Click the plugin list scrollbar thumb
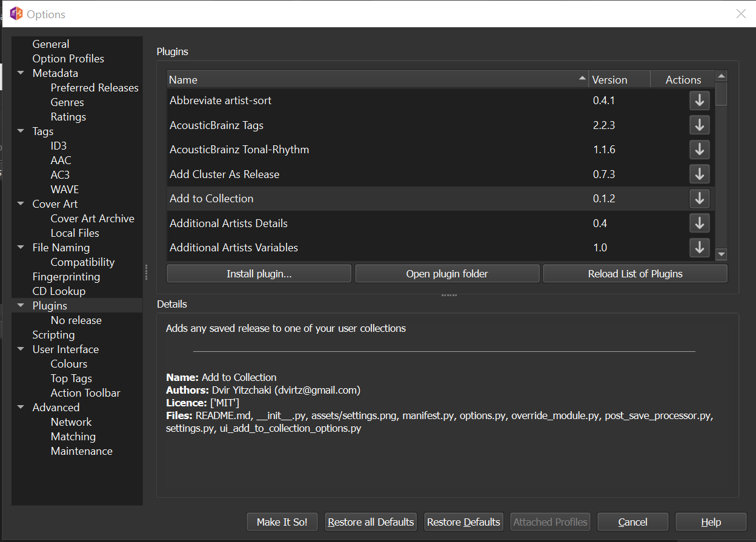The image size is (756, 542). pyautogui.click(x=721, y=93)
